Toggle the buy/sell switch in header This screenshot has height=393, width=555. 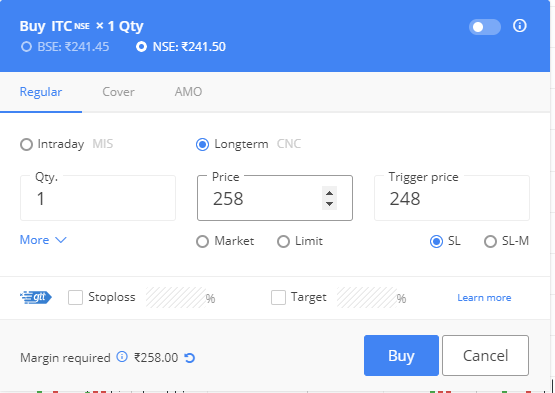[485, 27]
